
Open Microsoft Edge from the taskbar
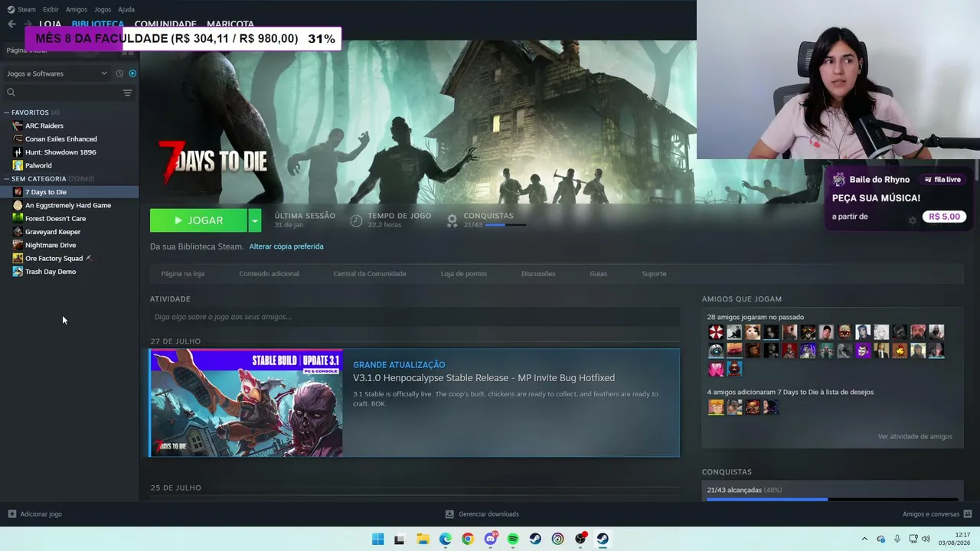(446, 539)
